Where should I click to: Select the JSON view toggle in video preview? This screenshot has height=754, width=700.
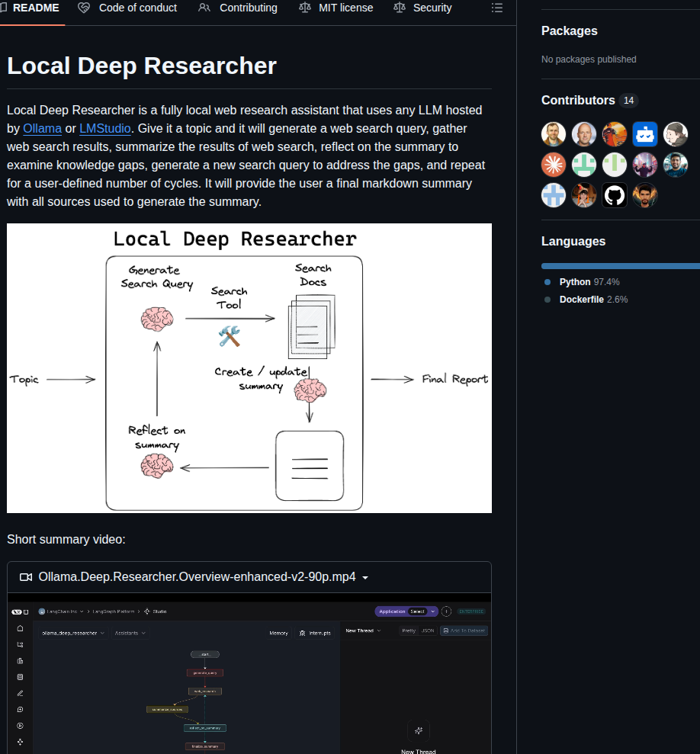[x=428, y=630]
